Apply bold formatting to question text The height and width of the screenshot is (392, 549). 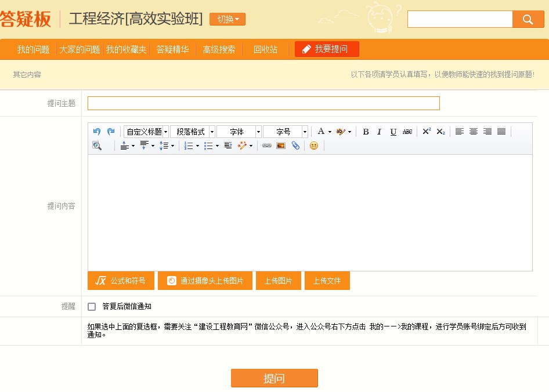366,132
